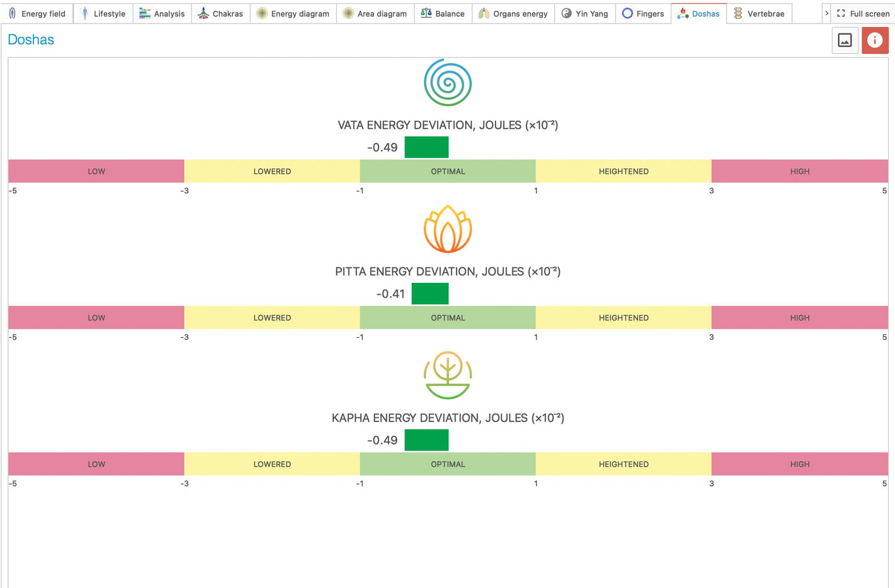Click the Kapha HIGH range segment
895x588 pixels.
pyautogui.click(x=800, y=464)
